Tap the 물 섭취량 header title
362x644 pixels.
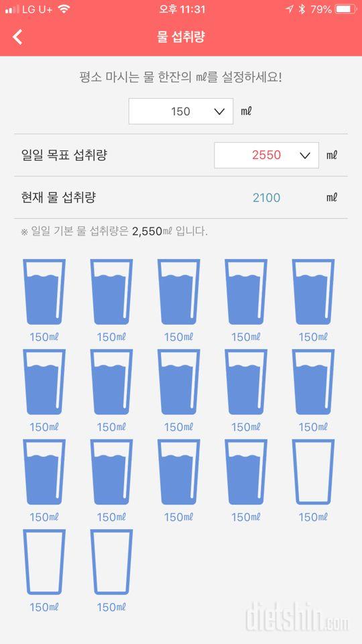181,37
